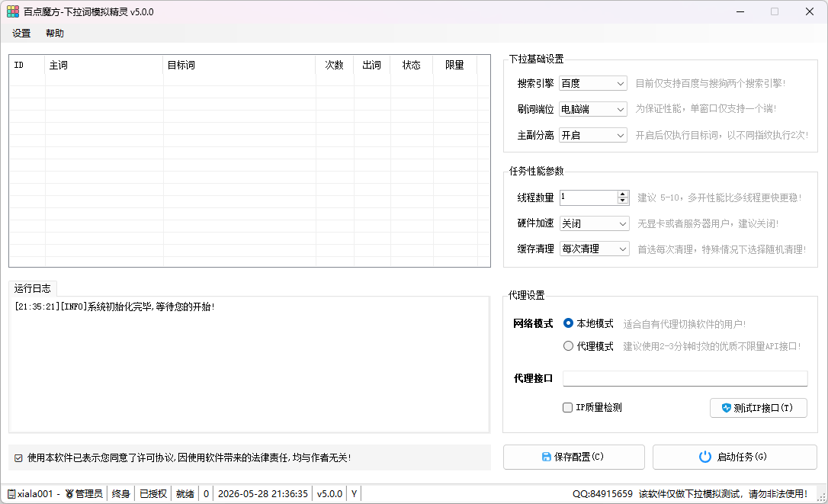828x504 pixels.
Task: Click the 就绪 status bar entry
Action: tap(185, 494)
